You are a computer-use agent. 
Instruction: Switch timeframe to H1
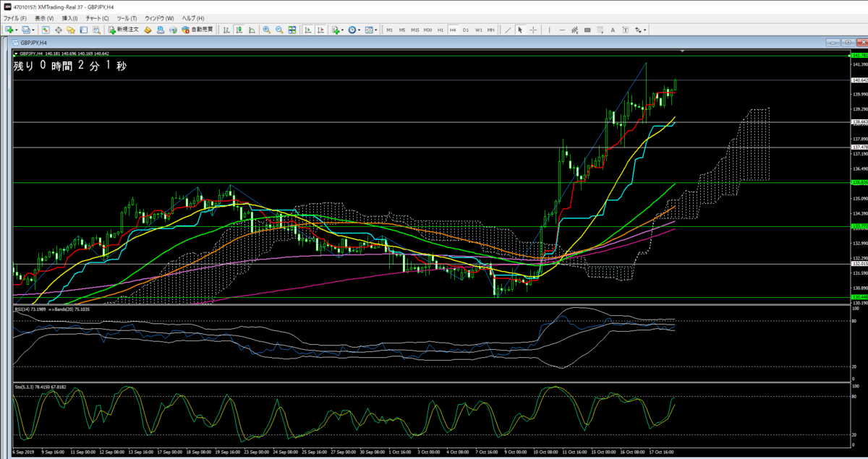click(x=441, y=30)
